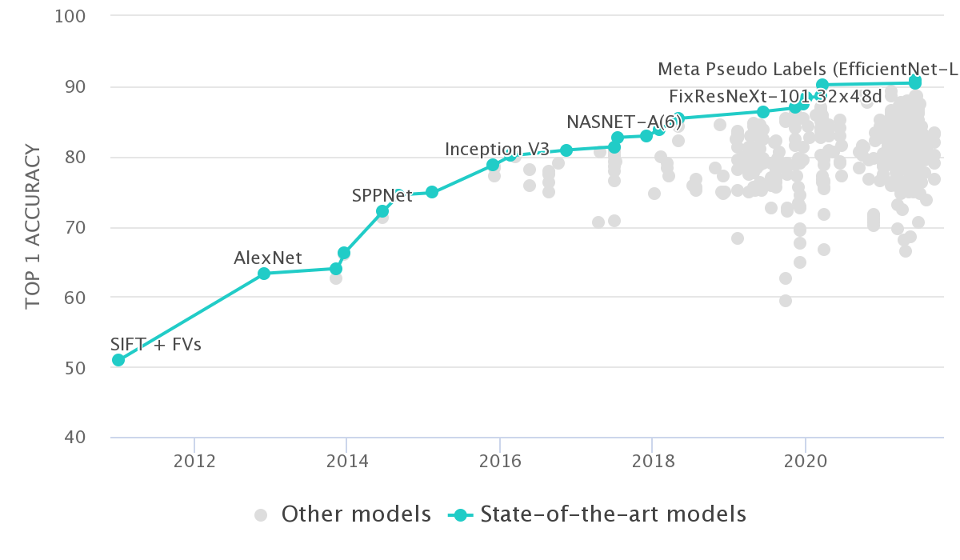Click the teal point at early 2015
This screenshot has height=560, width=960.
click(x=432, y=192)
